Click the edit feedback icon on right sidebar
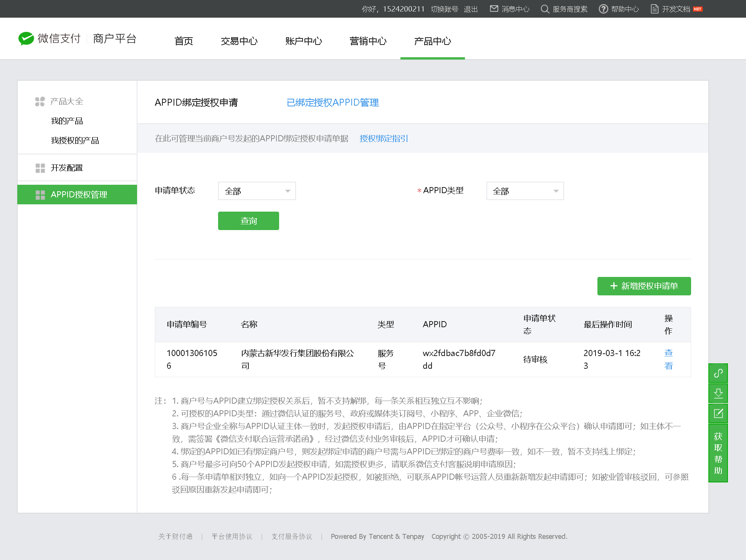Viewport: 746px width, 560px height. pyautogui.click(x=718, y=414)
